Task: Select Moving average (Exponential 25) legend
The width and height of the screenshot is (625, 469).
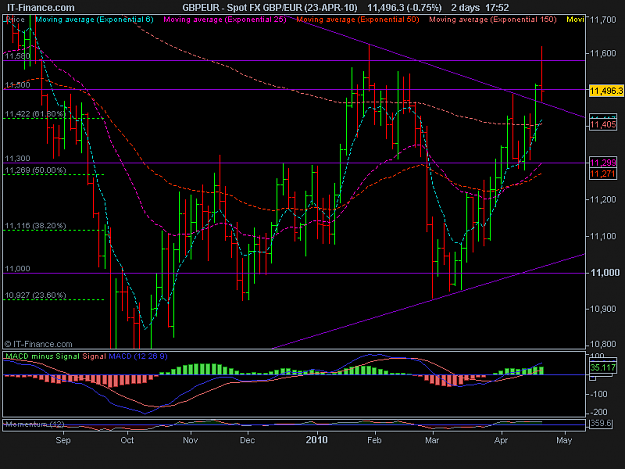Action: (x=225, y=19)
